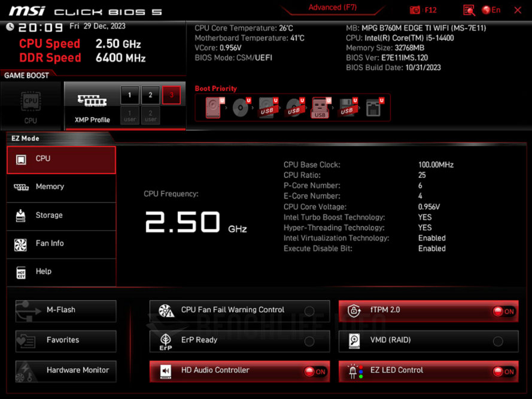532x399 pixels.
Task: Open the BIOS search magnifier icon
Action: [x=469, y=10]
